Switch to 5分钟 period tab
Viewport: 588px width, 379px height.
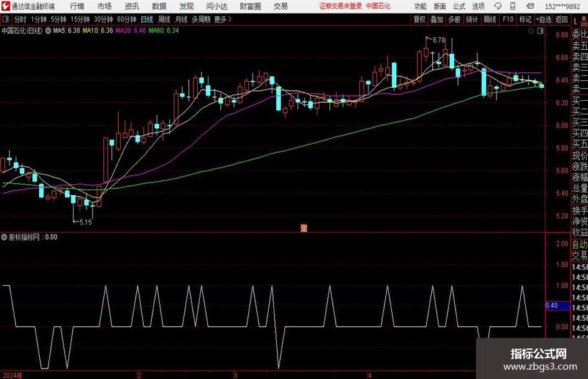[58, 19]
